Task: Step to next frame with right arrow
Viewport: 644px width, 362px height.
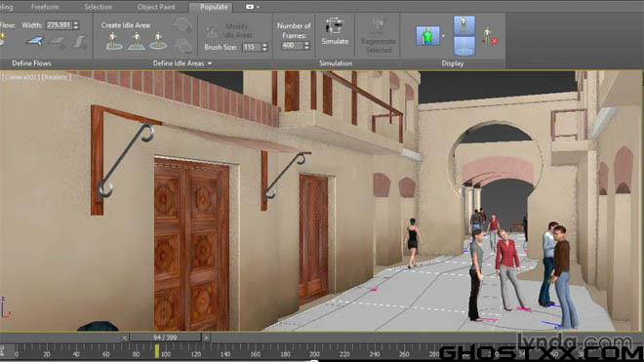Action: (x=206, y=338)
